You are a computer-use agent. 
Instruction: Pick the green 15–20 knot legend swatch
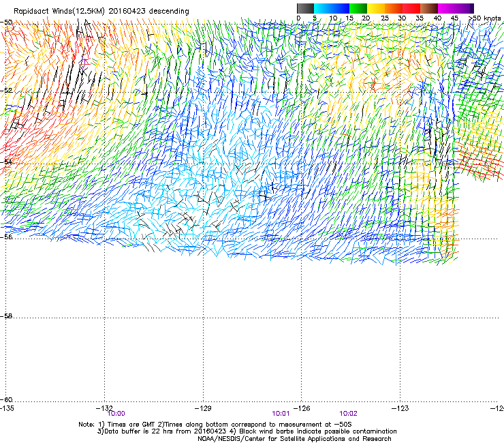[x=358, y=8]
